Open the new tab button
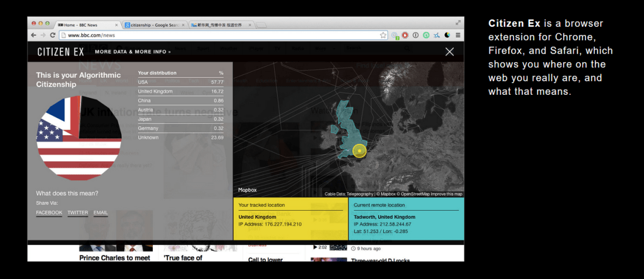644x279 pixels. tap(261, 25)
